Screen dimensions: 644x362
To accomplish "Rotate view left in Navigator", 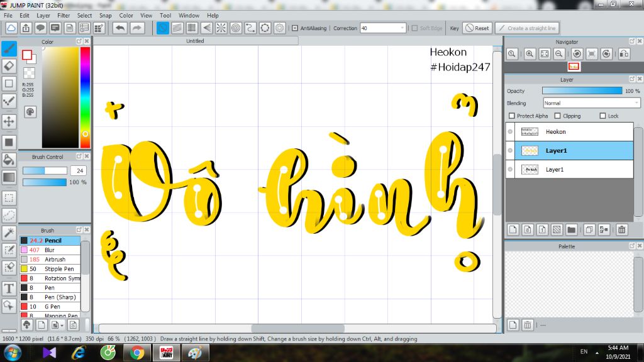I will 577,54.
